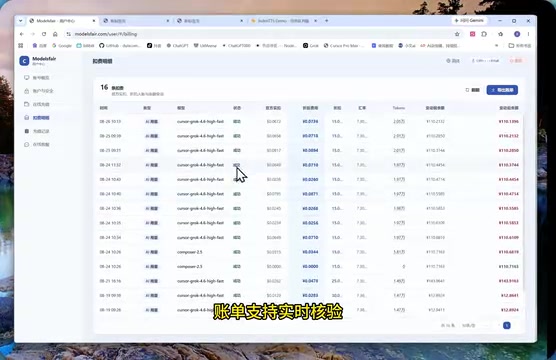Click the ¥0.0478 cost cell
Viewport: 556px width, 360px height.
310,281
